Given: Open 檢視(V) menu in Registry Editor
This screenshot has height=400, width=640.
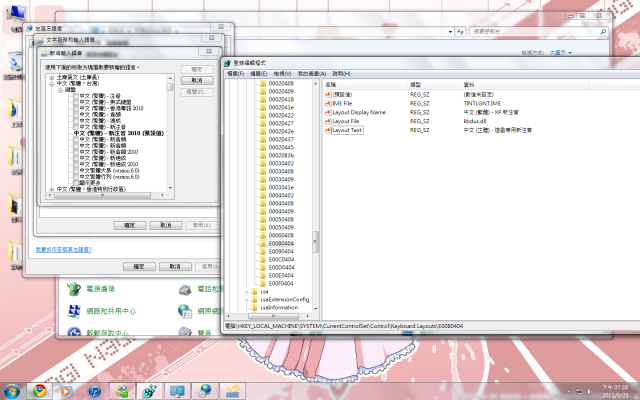Looking at the screenshot, I should pyautogui.click(x=282, y=74).
